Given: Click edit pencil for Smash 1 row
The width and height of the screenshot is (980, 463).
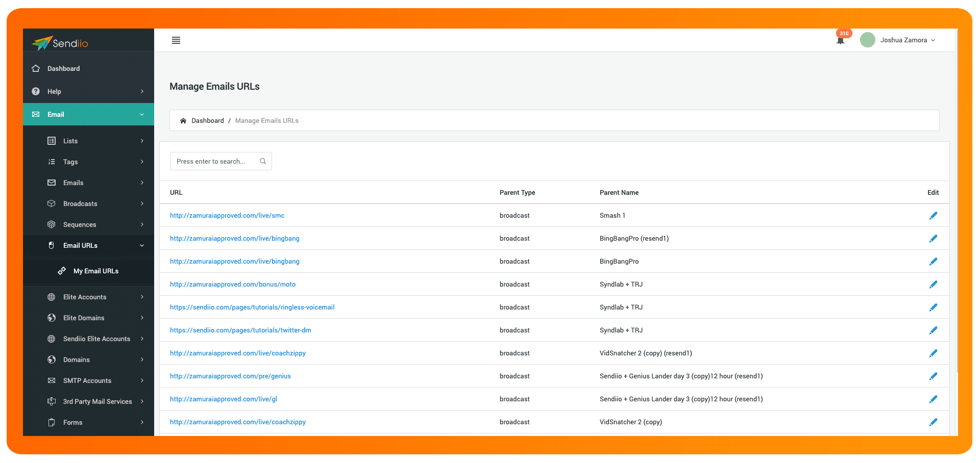Looking at the screenshot, I should tap(933, 216).
